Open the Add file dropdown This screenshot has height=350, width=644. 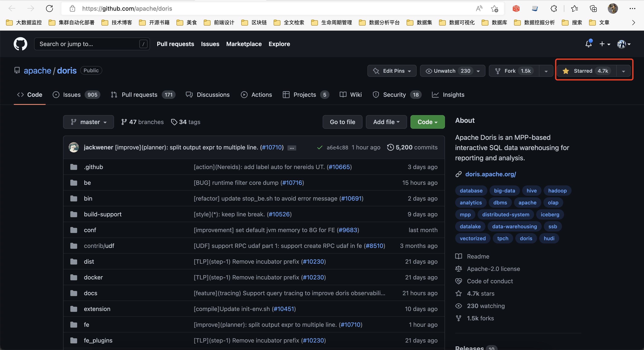[x=386, y=122]
